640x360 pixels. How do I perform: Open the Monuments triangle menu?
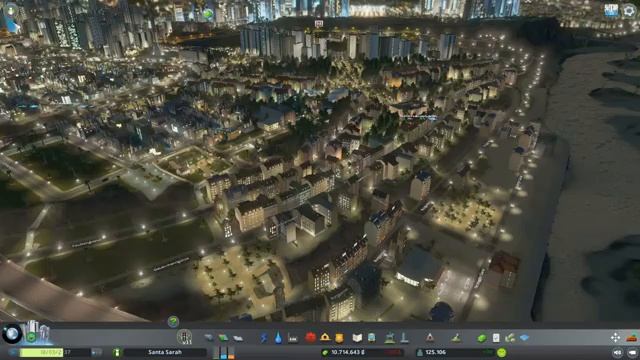(430, 337)
